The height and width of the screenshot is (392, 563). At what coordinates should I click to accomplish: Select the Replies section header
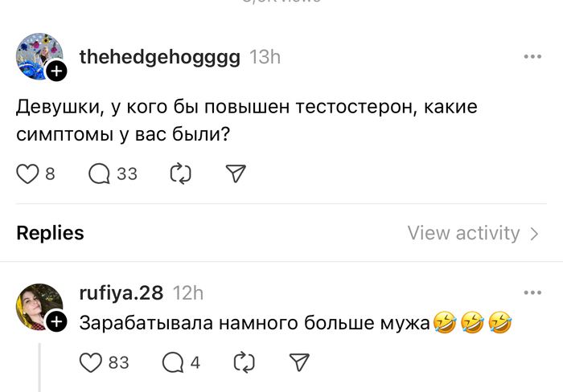50,233
